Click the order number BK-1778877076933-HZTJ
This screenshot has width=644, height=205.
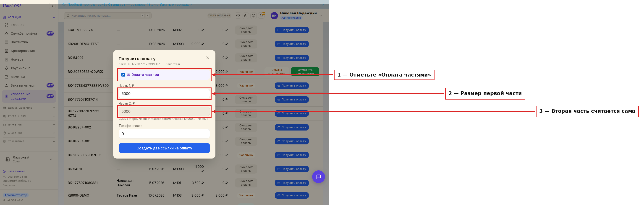click(84, 113)
